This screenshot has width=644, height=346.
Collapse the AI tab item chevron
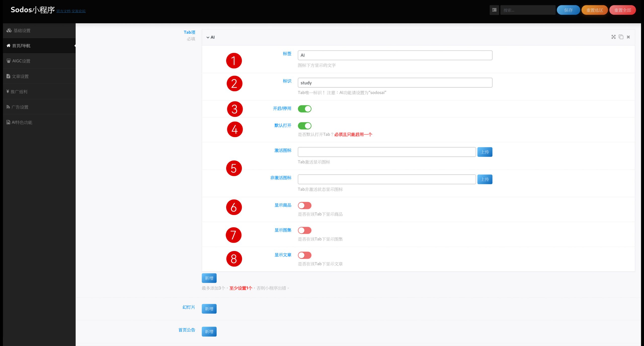coord(208,37)
